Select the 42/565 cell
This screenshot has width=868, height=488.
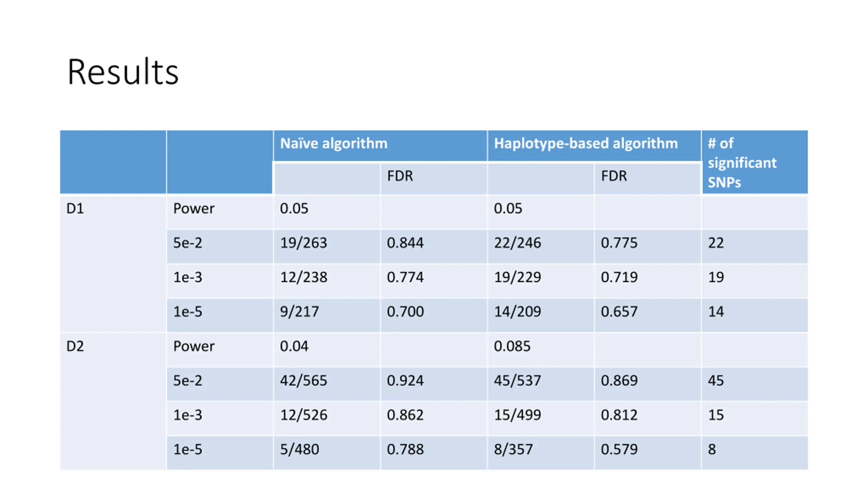[x=327, y=384]
